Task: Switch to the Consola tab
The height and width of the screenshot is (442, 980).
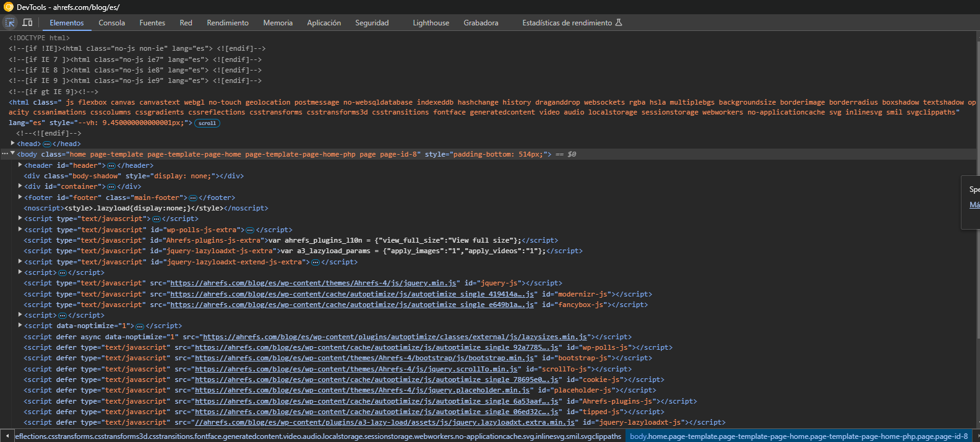Action: click(x=111, y=23)
